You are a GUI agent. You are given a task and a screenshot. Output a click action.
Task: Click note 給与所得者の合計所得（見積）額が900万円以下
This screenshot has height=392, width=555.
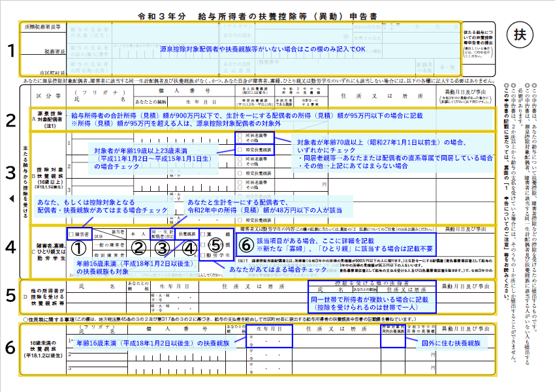click(x=247, y=116)
